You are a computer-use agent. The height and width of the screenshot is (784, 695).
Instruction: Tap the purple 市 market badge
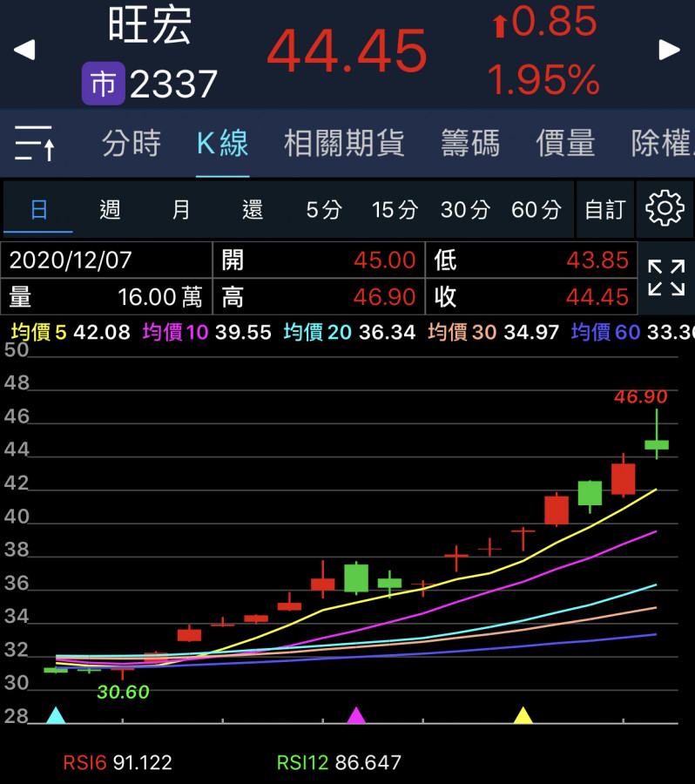coord(103,84)
